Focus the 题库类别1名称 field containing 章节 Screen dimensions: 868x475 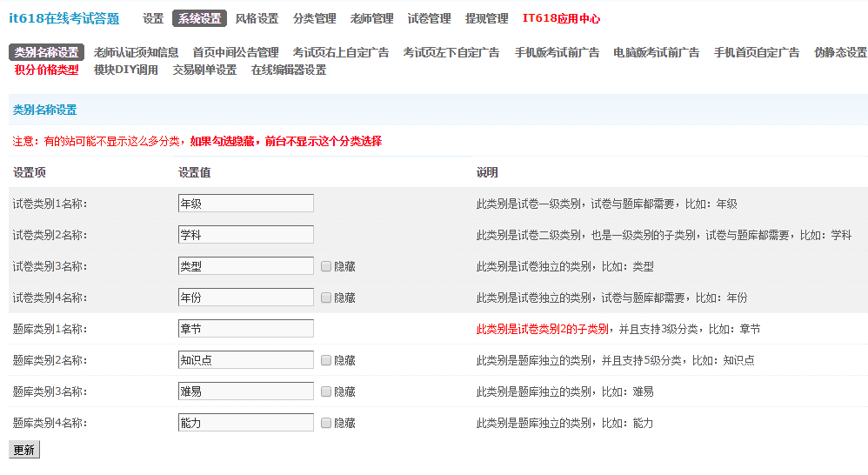coord(245,329)
